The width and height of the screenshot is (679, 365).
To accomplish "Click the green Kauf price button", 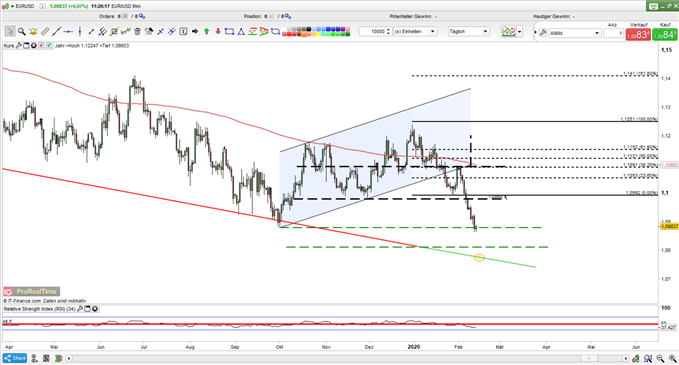I will 665,35.
